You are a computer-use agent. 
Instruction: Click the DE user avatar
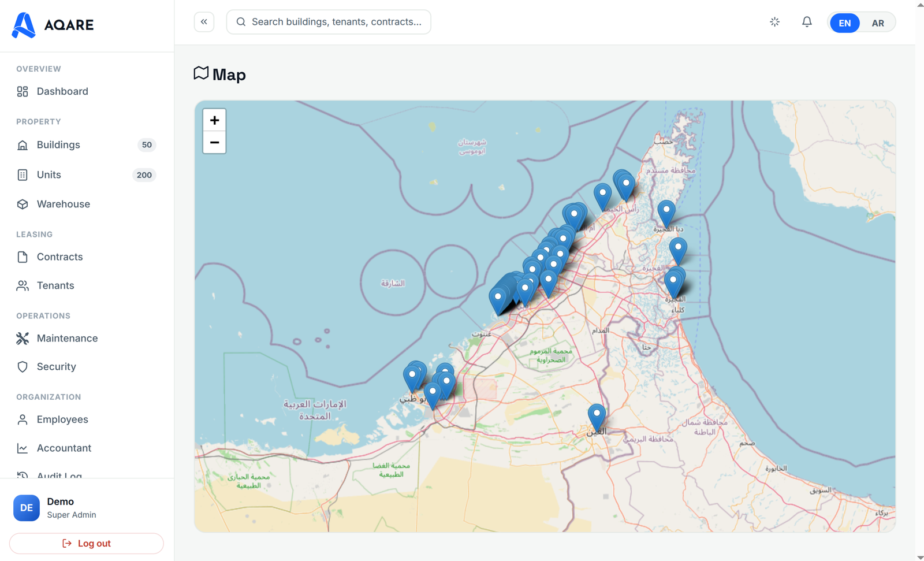[x=27, y=508]
